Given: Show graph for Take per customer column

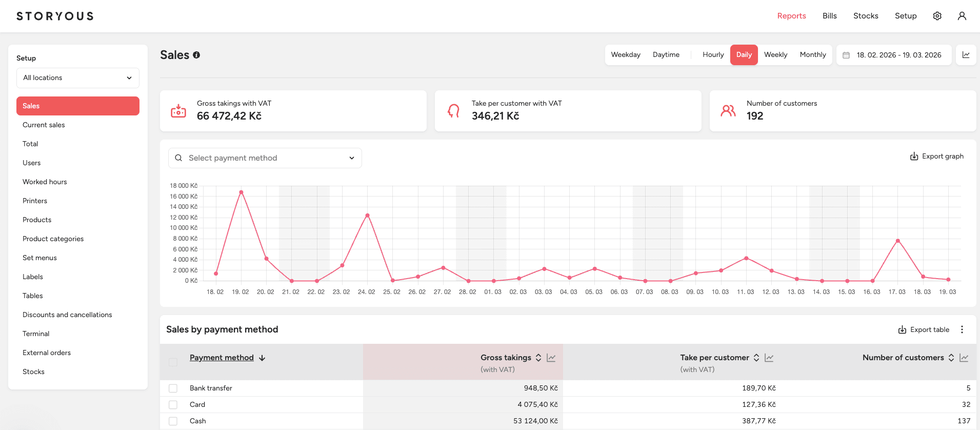Looking at the screenshot, I should click(x=769, y=358).
